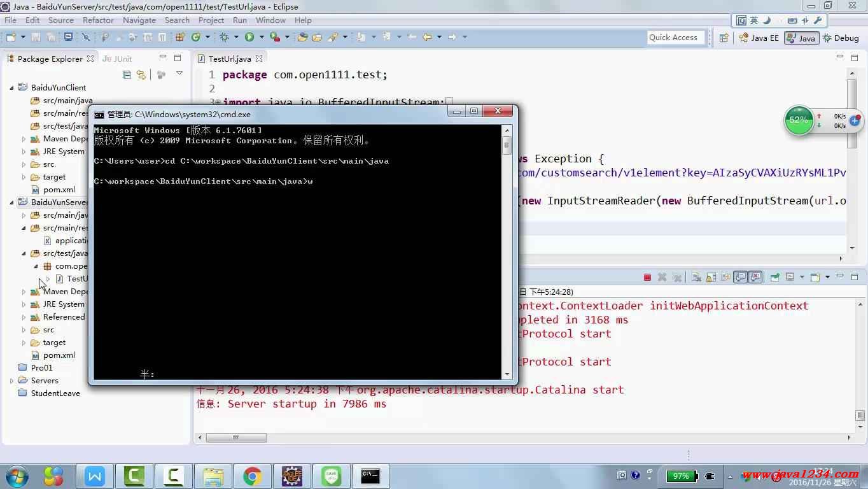The height and width of the screenshot is (489, 868).
Task: Select the Java perspective button
Action: pyautogui.click(x=801, y=38)
